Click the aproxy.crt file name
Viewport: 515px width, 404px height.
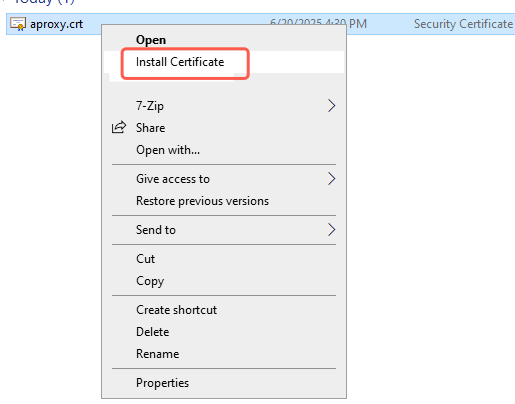click(56, 24)
